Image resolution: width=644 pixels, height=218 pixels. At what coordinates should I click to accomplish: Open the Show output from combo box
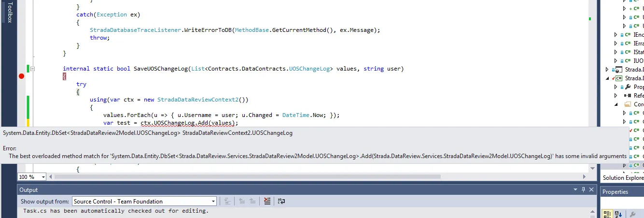(x=144, y=201)
